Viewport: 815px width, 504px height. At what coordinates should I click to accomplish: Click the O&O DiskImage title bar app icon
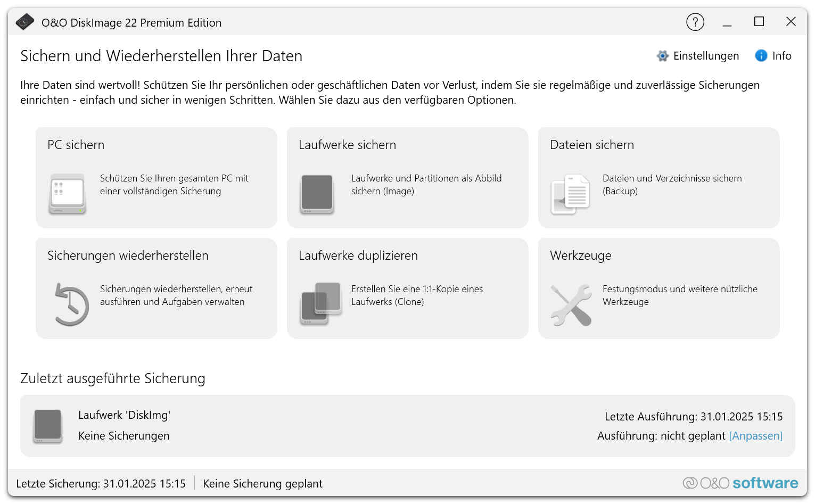pyautogui.click(x=24, y=22)
